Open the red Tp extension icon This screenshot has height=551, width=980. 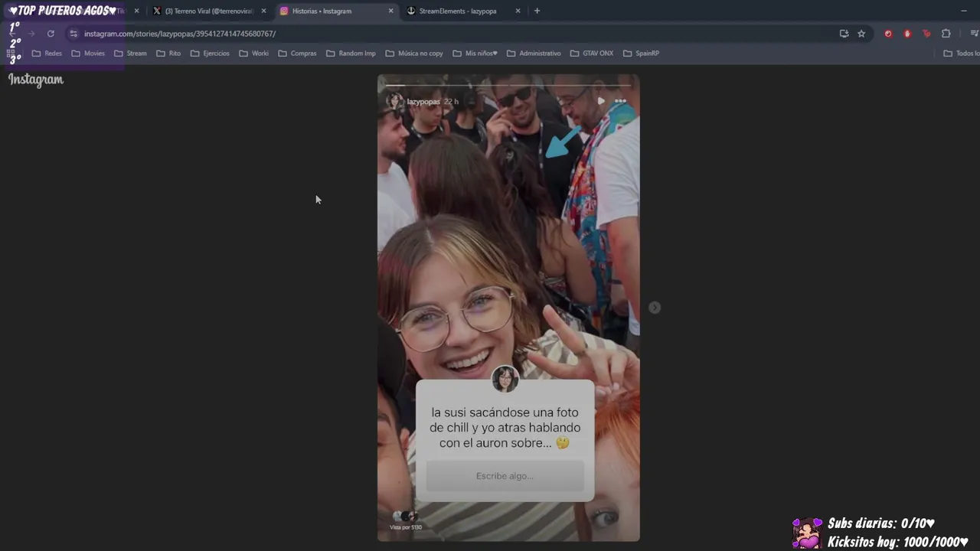click(926, 34)
